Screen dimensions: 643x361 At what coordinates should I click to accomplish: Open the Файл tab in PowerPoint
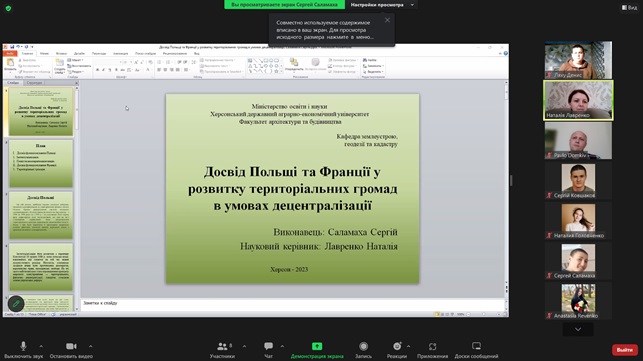tap(10, 53)
